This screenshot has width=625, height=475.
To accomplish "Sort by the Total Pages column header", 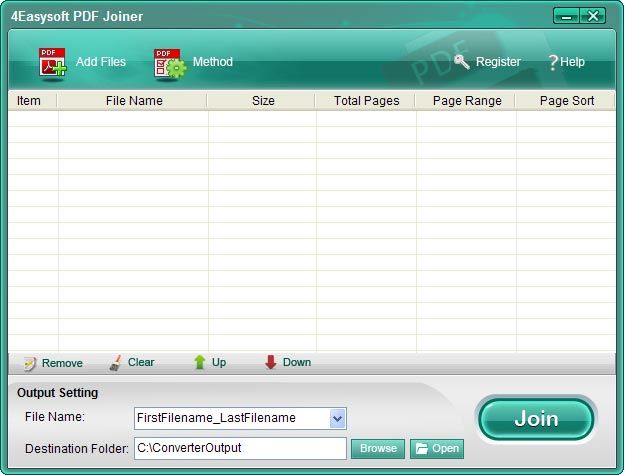I will [366, 101].
